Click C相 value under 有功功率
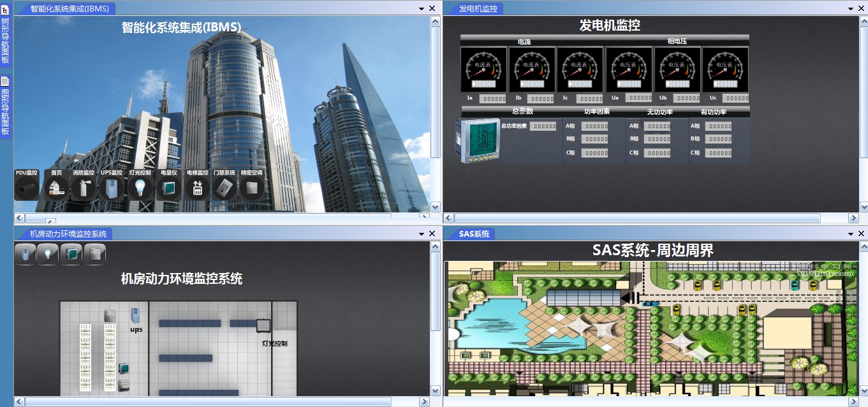This screenshot has height=407, width=868. point(718,153)
